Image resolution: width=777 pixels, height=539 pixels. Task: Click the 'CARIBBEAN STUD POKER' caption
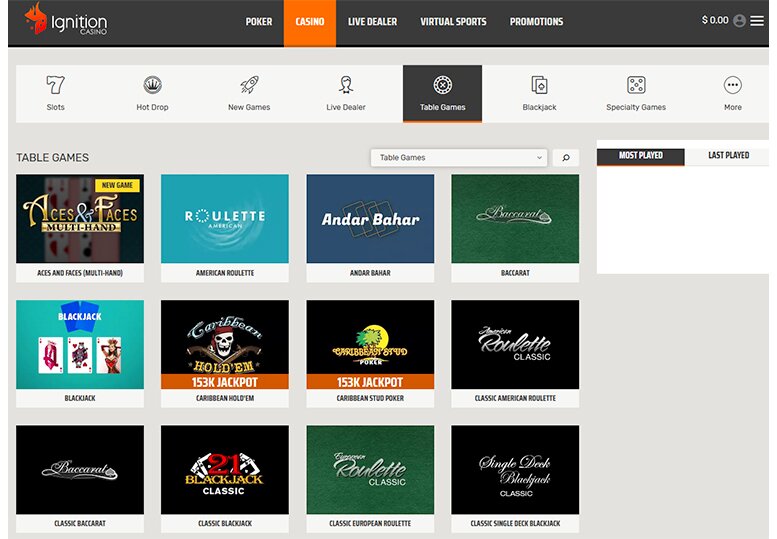click(x=370, y=398)
